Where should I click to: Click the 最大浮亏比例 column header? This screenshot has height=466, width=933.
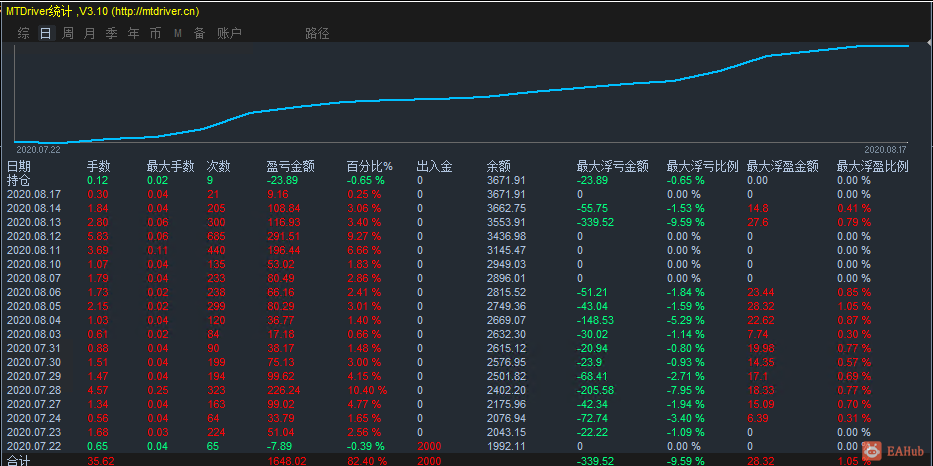tap(703, 167)
